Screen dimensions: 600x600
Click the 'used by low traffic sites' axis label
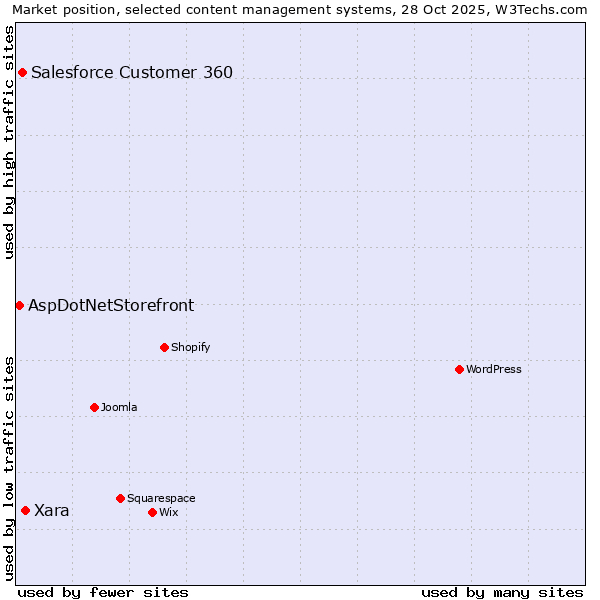9,467
